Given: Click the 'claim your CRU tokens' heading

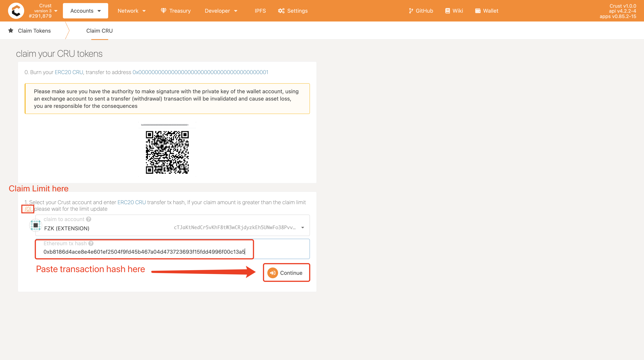Looking at the screenshot, I should click(59, 54).
